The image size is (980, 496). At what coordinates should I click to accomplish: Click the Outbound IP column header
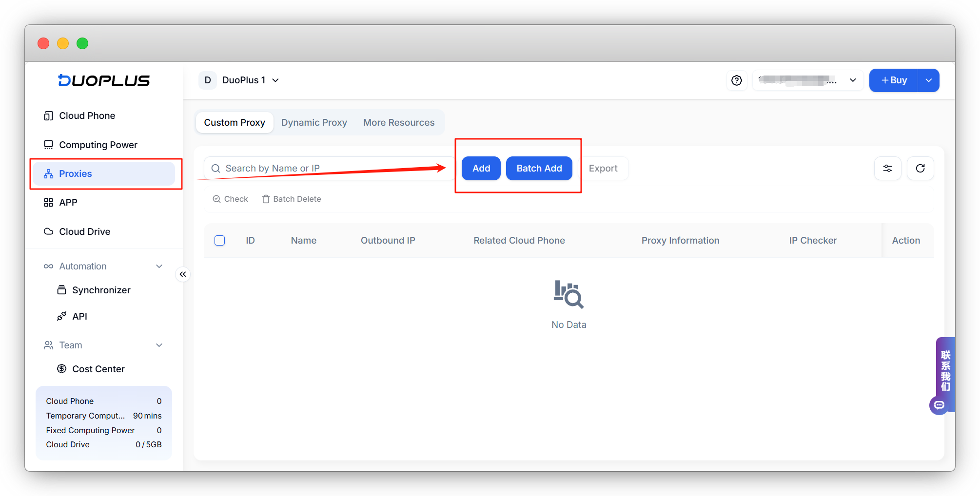pos(388,240)
